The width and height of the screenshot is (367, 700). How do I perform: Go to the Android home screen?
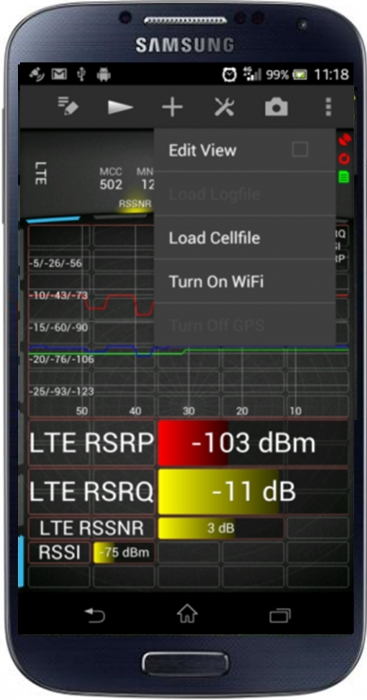(x=187, y=613)
